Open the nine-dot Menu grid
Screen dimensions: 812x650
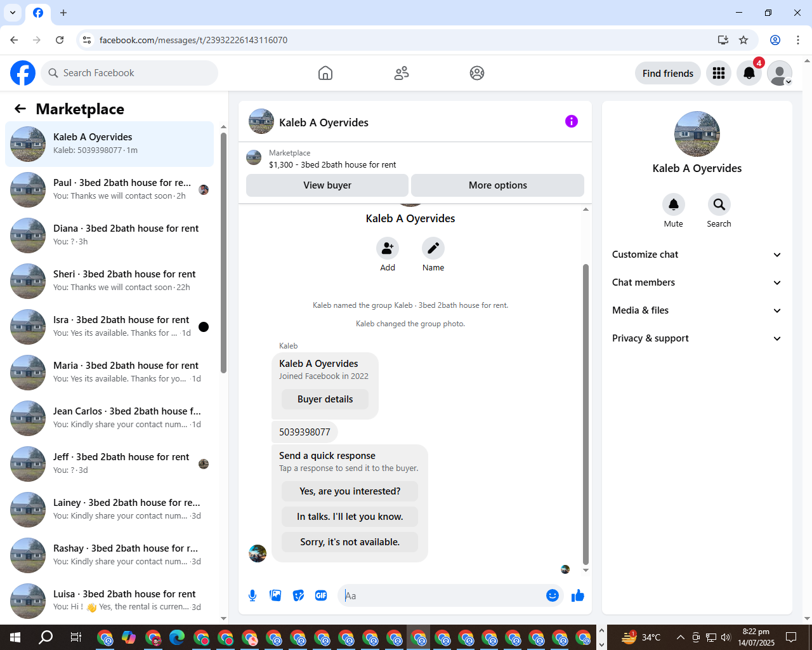coord(719,73)
